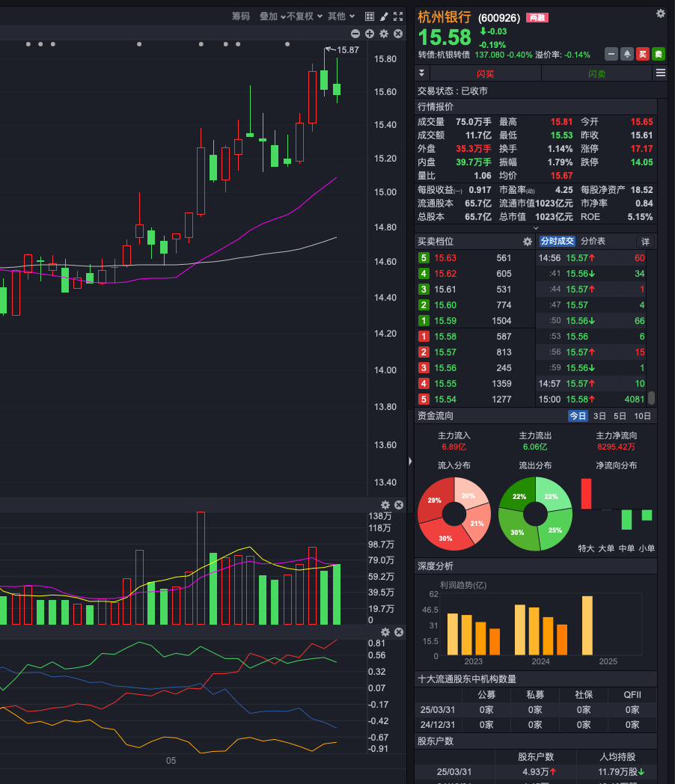This screenshot has width=675, height=784.
Task: Expand the quote details chevron below ROE
Action: pos(535,227)
